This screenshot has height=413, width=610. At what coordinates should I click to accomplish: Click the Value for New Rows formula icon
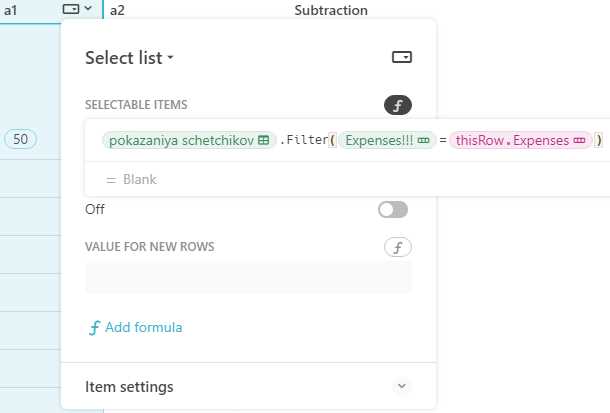click(x=398, y=247)
